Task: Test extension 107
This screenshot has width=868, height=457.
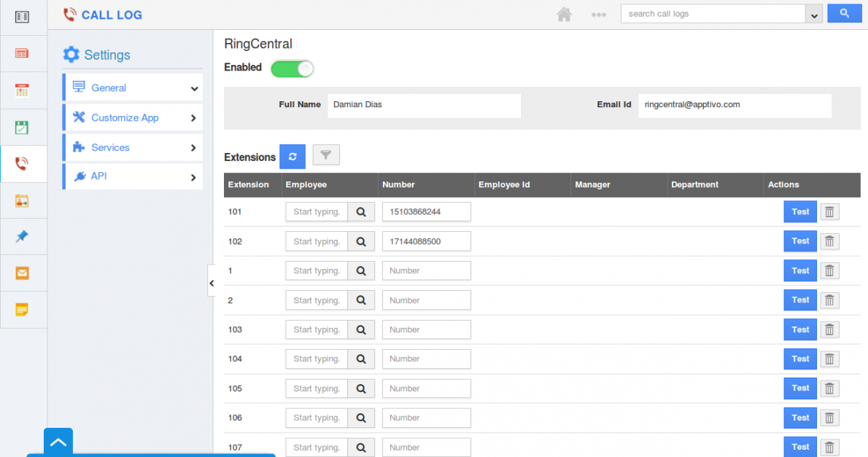Action: [800, 447]
